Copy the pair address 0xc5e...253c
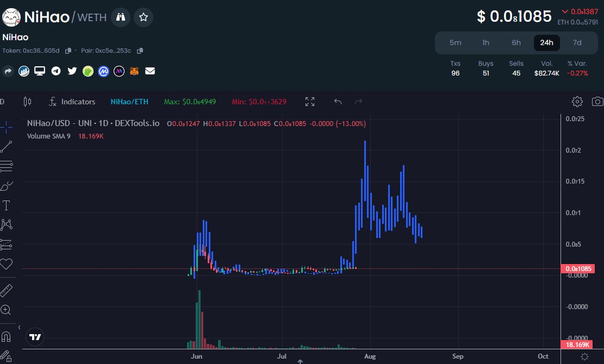The image size is (604, 364). pyautogui.click(x=140, y=51)
